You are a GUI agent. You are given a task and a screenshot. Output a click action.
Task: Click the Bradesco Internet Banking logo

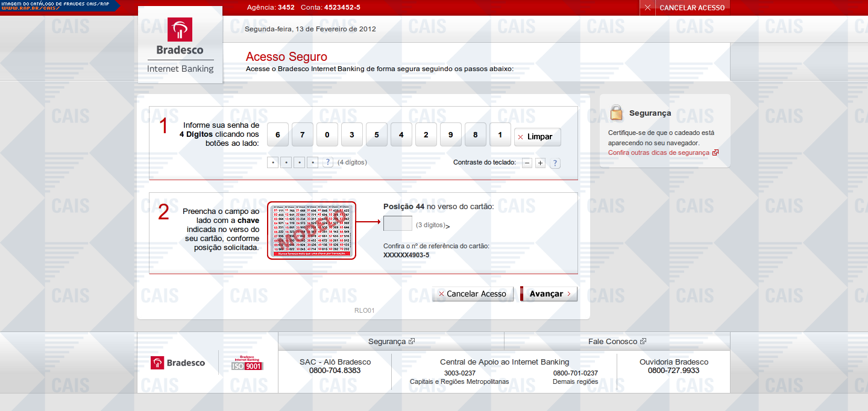click(x=180, y=44)
